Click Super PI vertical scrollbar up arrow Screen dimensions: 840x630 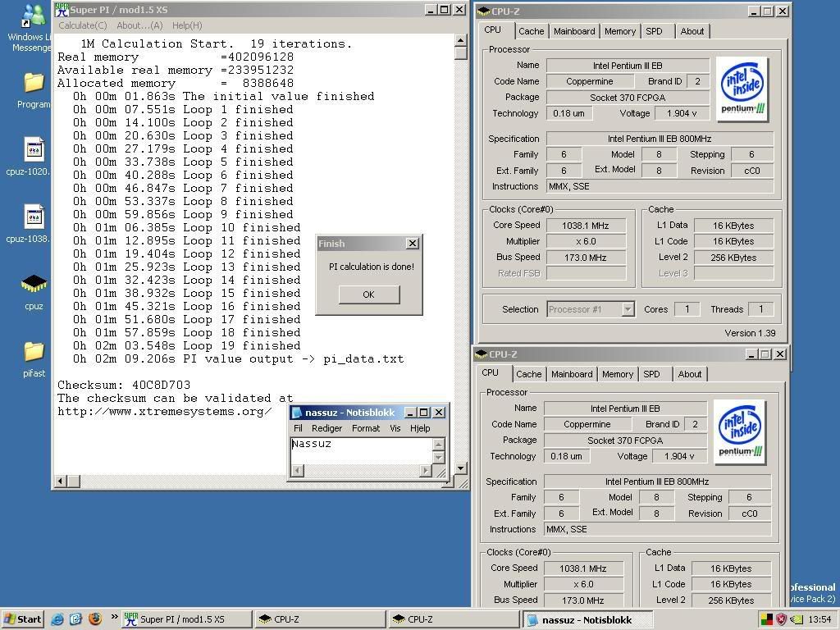click(x=461, y=40)
